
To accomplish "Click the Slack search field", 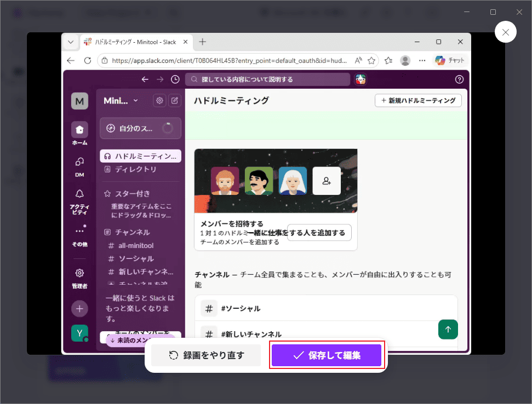I will [x=268, y=79].
